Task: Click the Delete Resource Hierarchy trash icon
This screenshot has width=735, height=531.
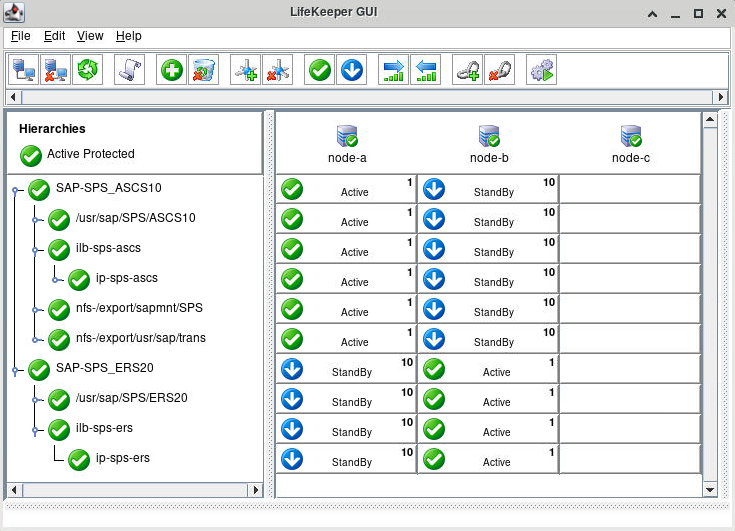Action: tap(203, 70)
